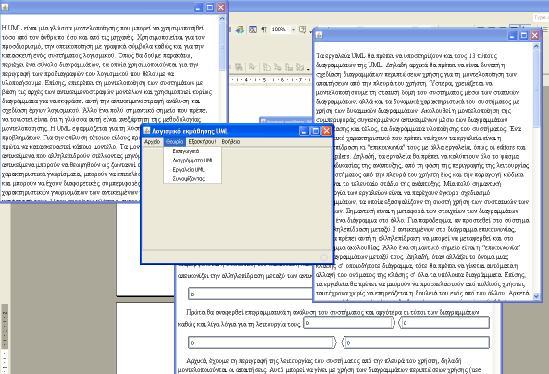Click the form field below the αλληλεπίδραση line
The image size is (549, 374).
point(250,293)
